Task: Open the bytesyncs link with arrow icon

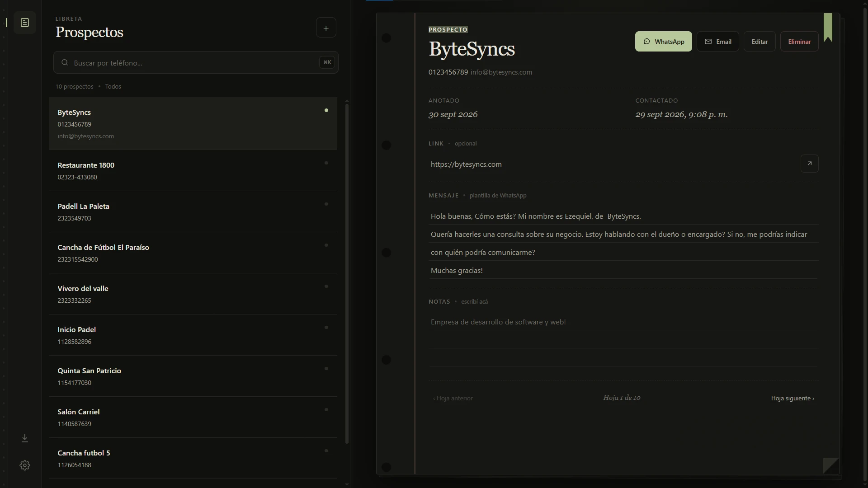Action: point(809,164)
